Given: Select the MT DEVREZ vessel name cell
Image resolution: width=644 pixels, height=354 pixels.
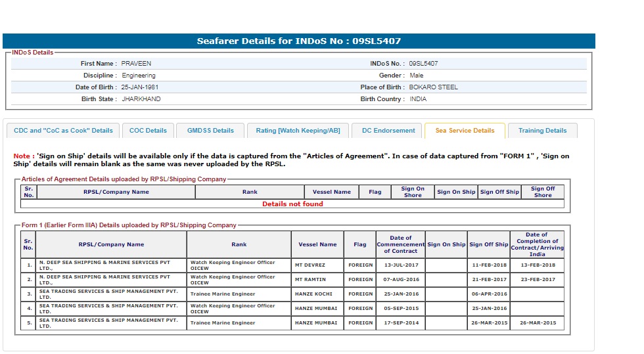Looking at the screenshot, I should pyautogui.click(x=310, y=265).
